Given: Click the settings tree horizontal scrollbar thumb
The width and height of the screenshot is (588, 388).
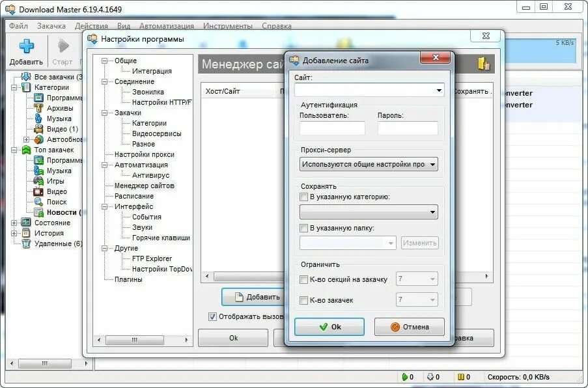Looking at the screenshot, I should [135, 340].
